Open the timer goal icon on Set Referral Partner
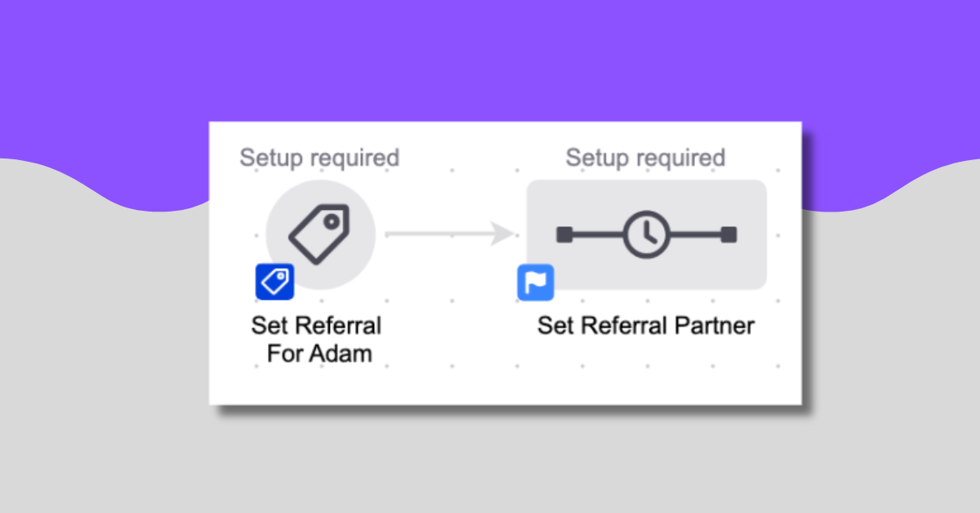Viewport: 980px width, 513px height. pos(646,234)
